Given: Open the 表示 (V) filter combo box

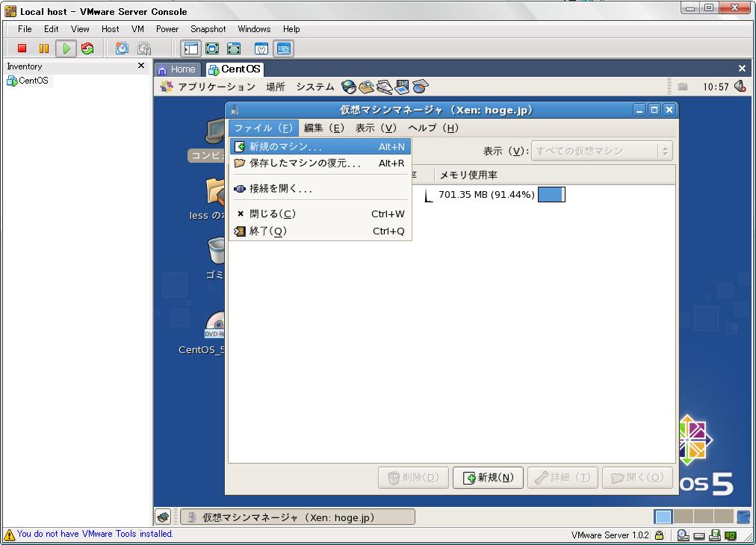Looking at the screenshot, I should [601, 151].
